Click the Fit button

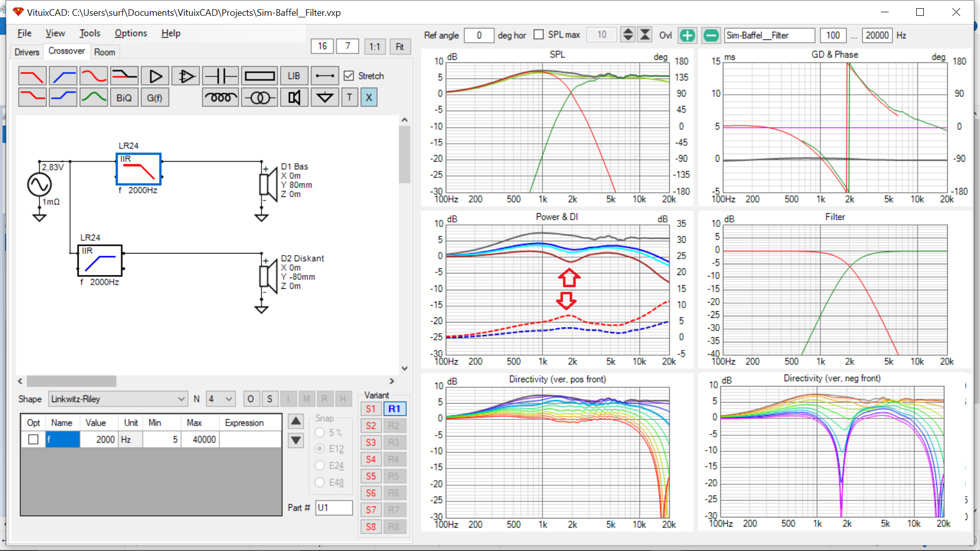tap(400, 46)
